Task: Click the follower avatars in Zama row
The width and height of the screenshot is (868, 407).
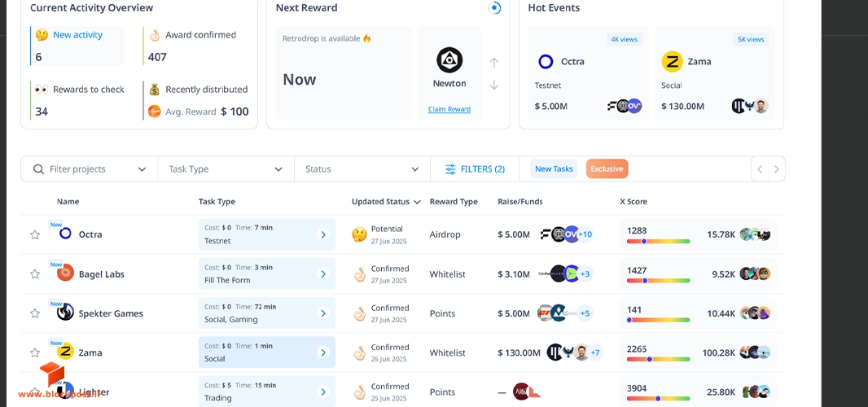Action: tap(755, 352)
